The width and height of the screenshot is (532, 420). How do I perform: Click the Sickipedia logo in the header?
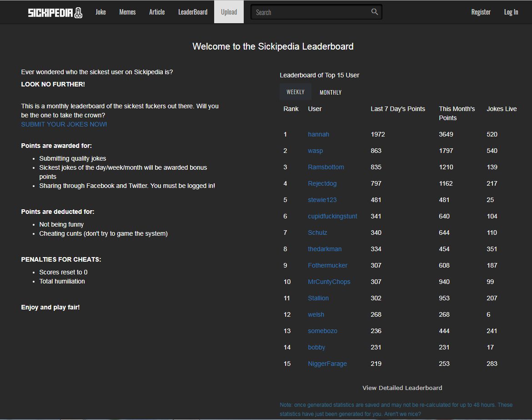pyautogui.click(x=55, y=12)
